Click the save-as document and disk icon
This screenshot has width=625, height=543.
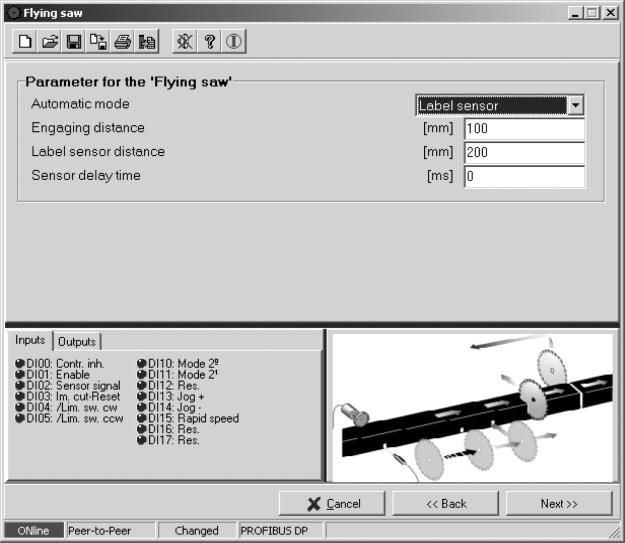[98, 41]
